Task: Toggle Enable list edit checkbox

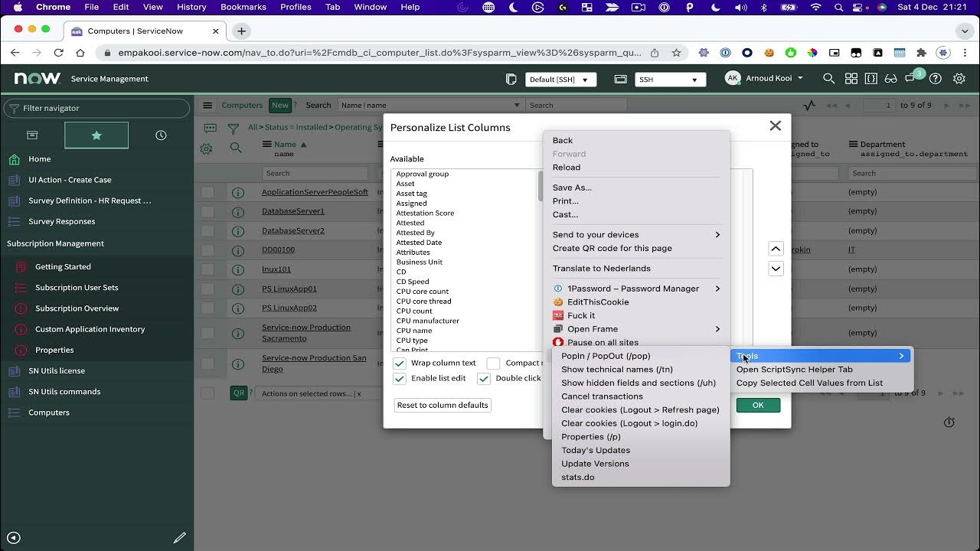Action: click(x=399, y=379)
